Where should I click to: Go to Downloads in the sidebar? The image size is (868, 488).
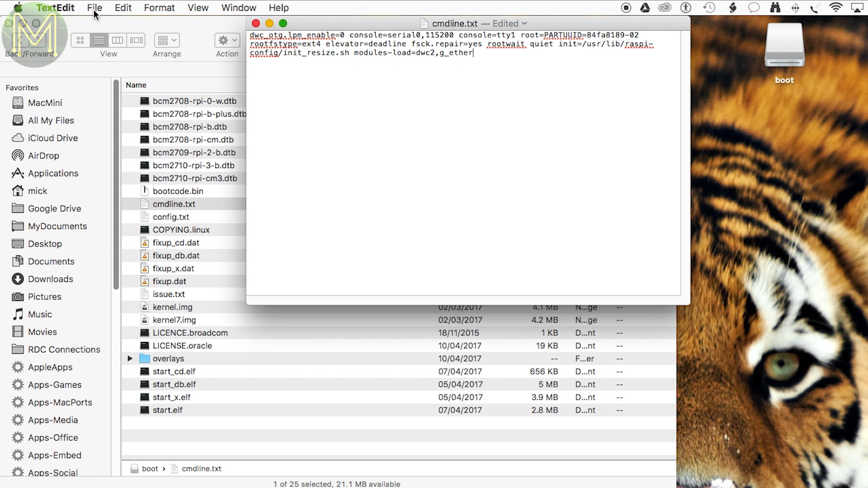(50, 279)
